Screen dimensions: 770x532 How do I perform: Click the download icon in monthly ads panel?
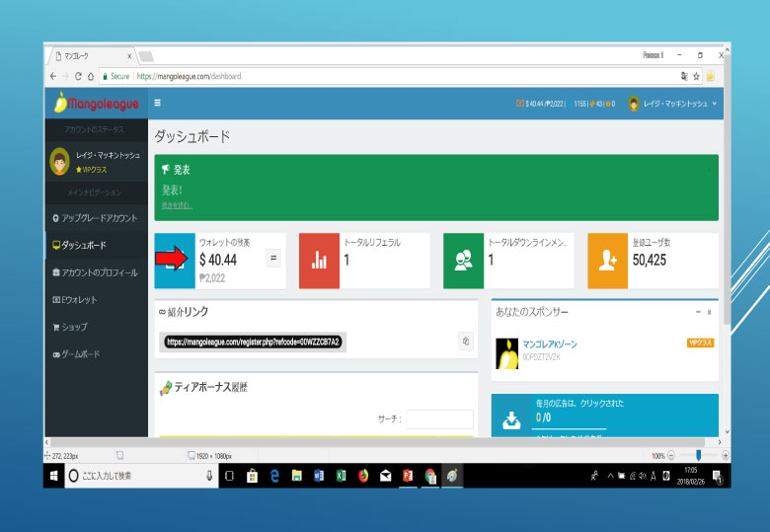click(510, 419)
